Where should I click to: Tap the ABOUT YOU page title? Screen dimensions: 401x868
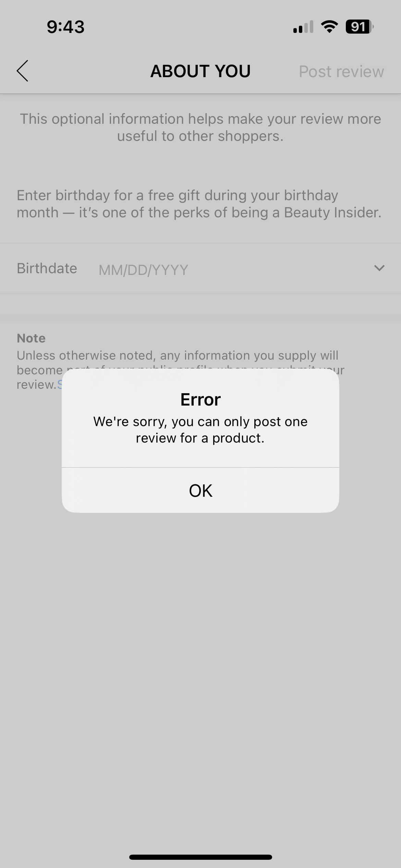click(200, 71)
